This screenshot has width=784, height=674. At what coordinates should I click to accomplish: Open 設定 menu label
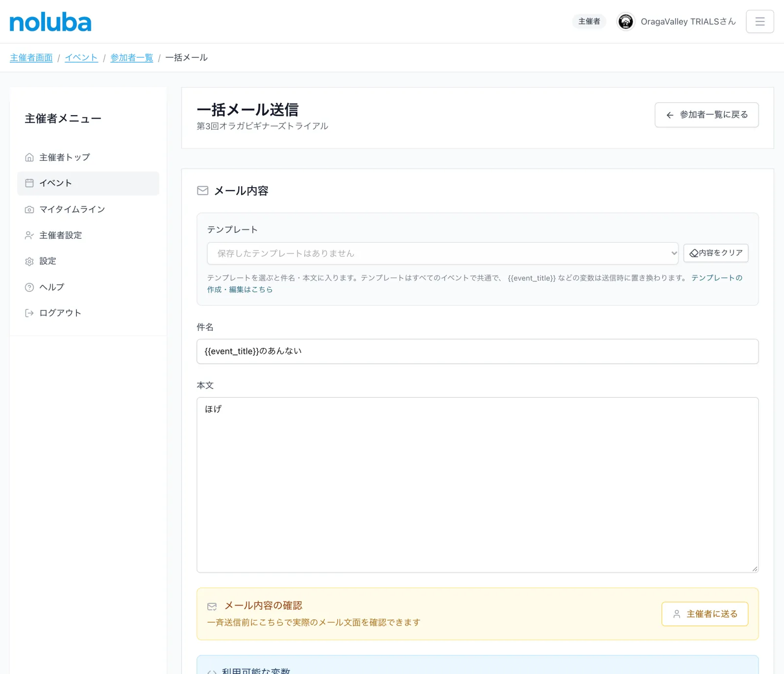tap(48, 261)
